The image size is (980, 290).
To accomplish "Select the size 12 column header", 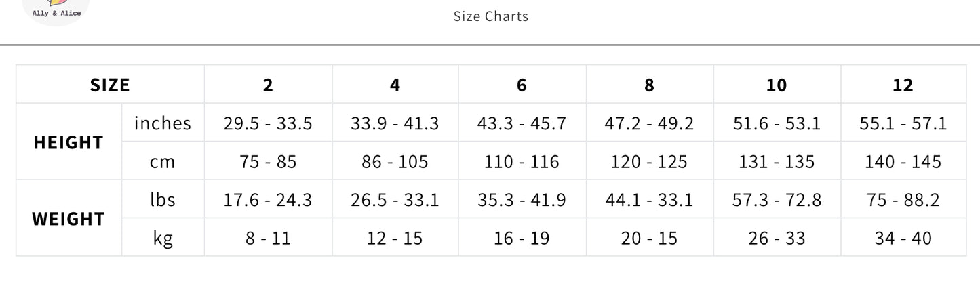I will pyautogui.click(x=903, y=85).
